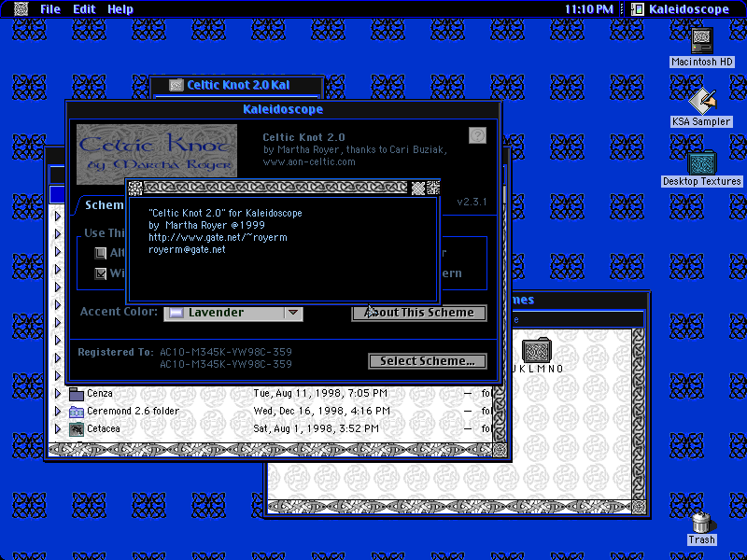Viewport: 747px width, 560px height.
Task: Uncheck the checked checkbox starting with Wi
Action: tap(101, 273)
